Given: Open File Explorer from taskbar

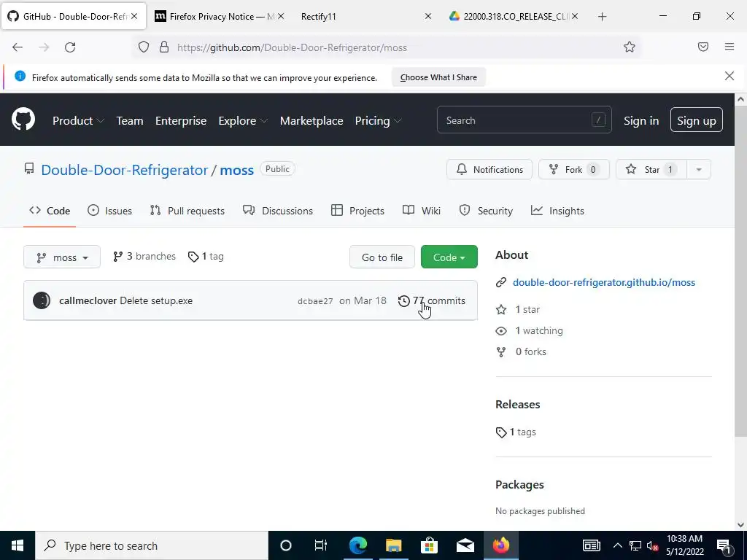Looking at the screenshot, I should [393, 545].
